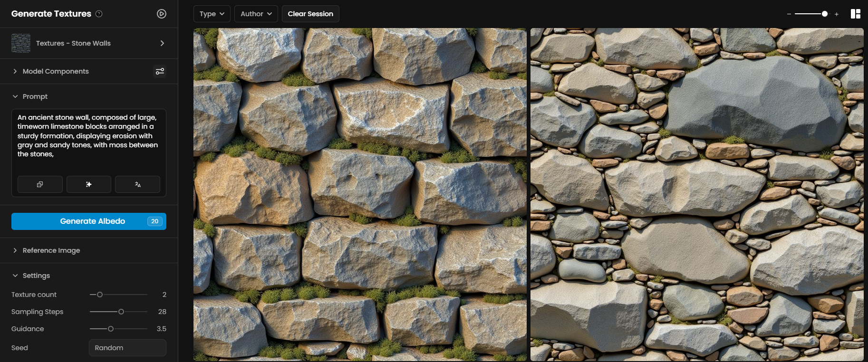This screenshot has height=362, width=868.
Task: Click the translate prompt icon
Action: point(137,184)
